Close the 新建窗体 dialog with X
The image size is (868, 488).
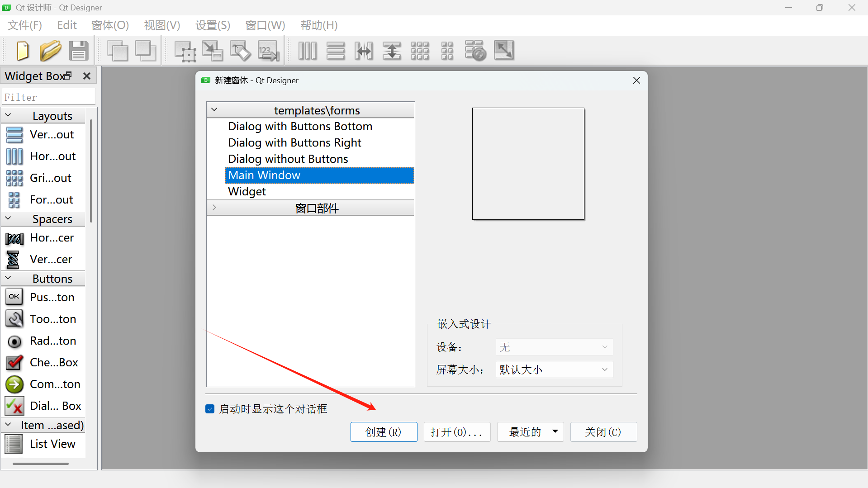click(x=636, y=80)
